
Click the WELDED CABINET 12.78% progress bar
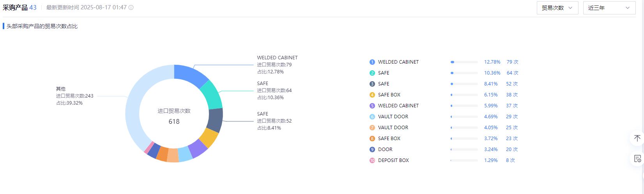coord(464,62)
